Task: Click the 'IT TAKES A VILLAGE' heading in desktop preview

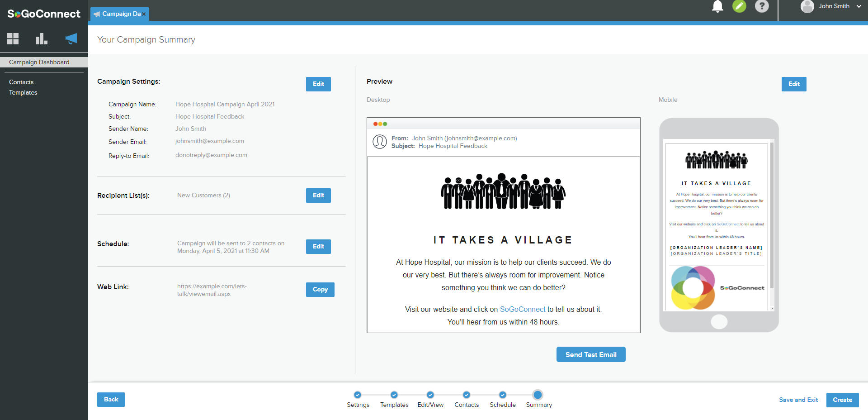Action: (x=503, y=240)
